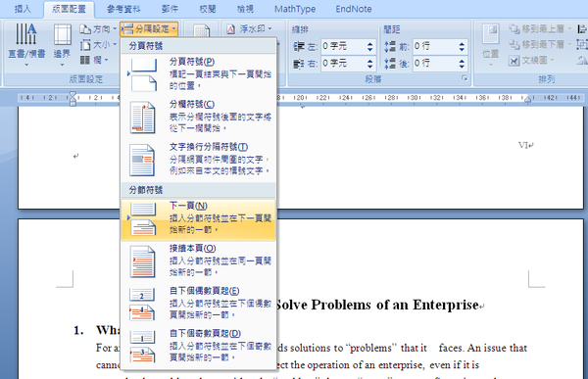The width and height of the screenshot is (588, 379).
Task: Switch to the 檢視 ribbon tab
Action: tap(245, 9)
